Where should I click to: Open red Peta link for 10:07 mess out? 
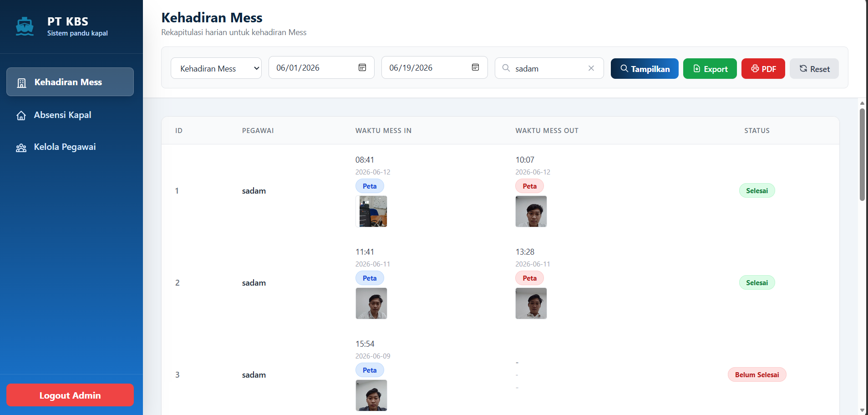pyautogui.click(x=529, y=186)
